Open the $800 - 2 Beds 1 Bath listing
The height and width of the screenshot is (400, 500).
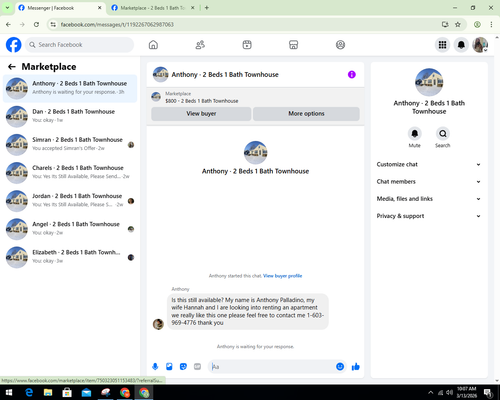coord(202,101)
